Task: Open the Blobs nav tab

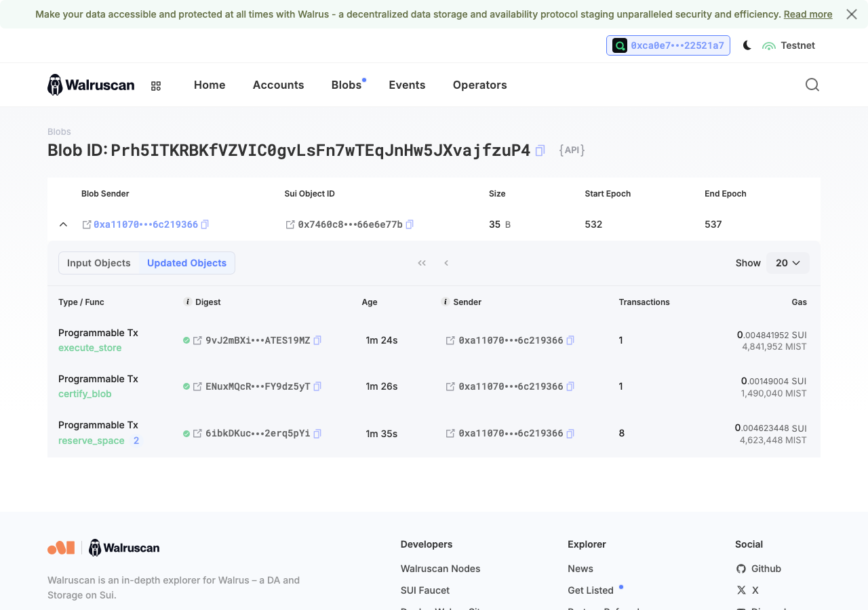Action: pyautogui.click(x=347, y=85)
